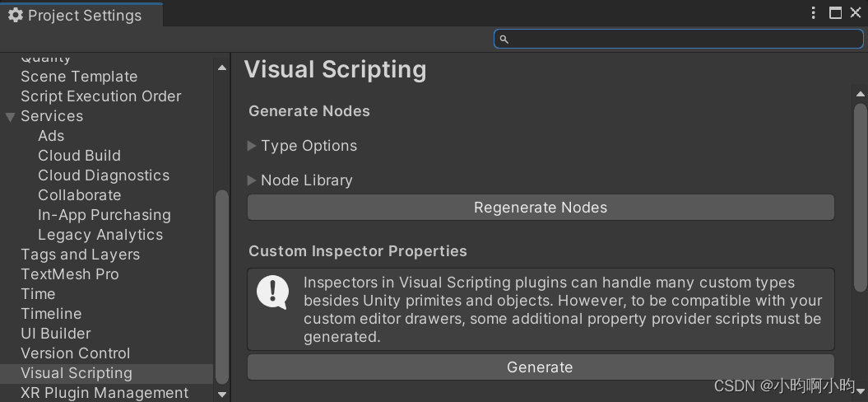
Task: Click sidebar scroll up arrow
Action: click(x=222, y=68)
